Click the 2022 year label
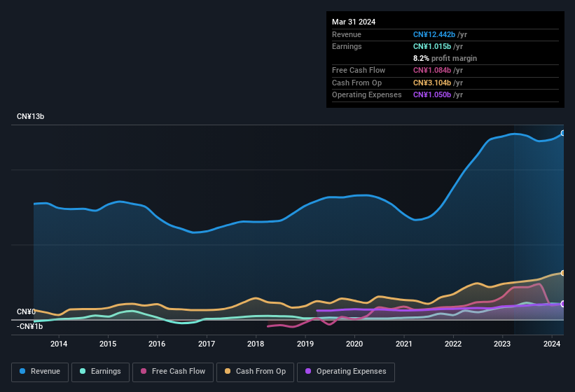The height and width of the screenshot is (392, 575). point(453,344)
